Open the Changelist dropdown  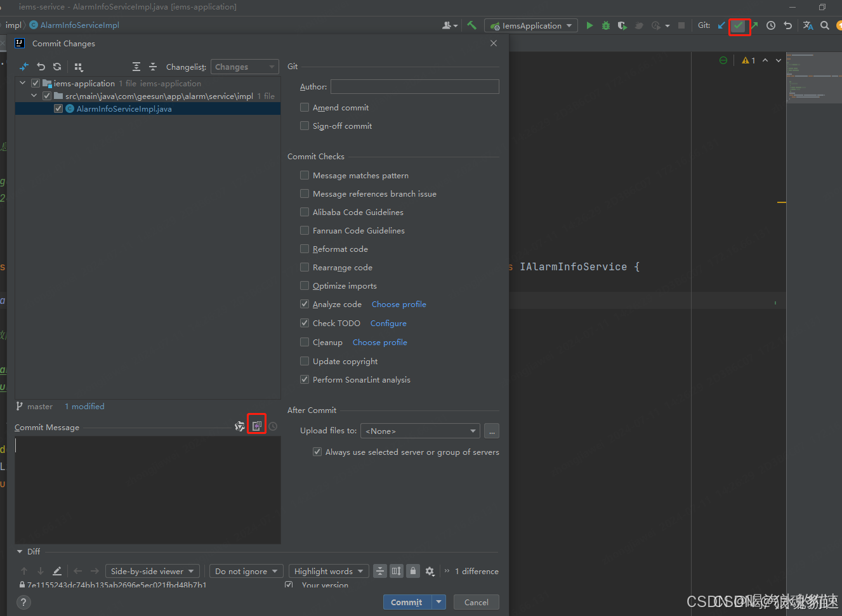245,67
